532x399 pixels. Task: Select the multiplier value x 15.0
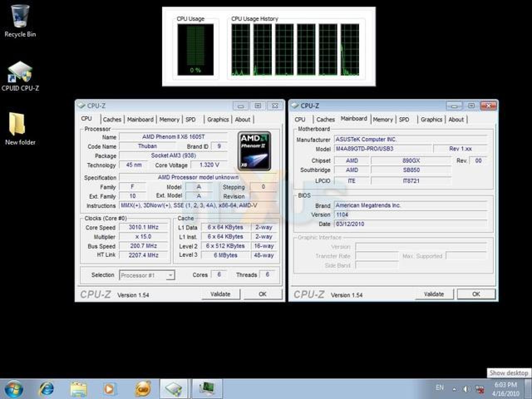click(143, 236)
